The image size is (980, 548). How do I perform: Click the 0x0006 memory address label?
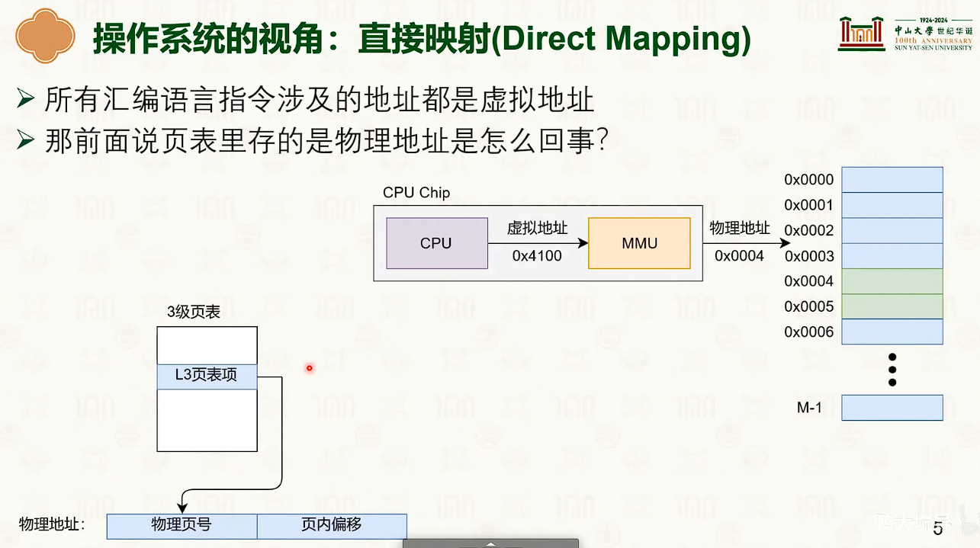tap(809, 332)
